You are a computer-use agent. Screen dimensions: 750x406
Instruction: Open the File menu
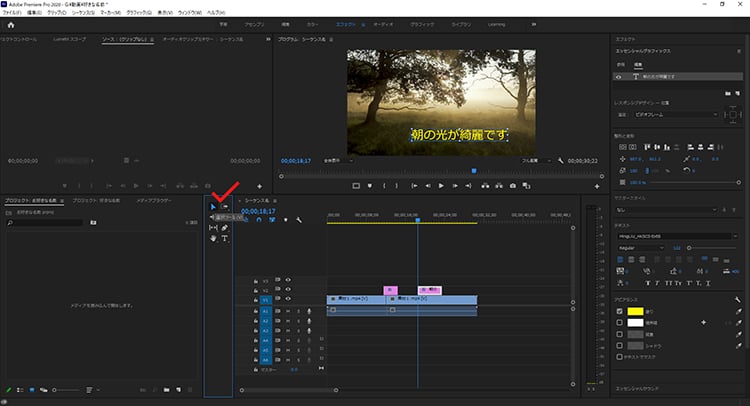pyautogui.click(x=12, y=12)
